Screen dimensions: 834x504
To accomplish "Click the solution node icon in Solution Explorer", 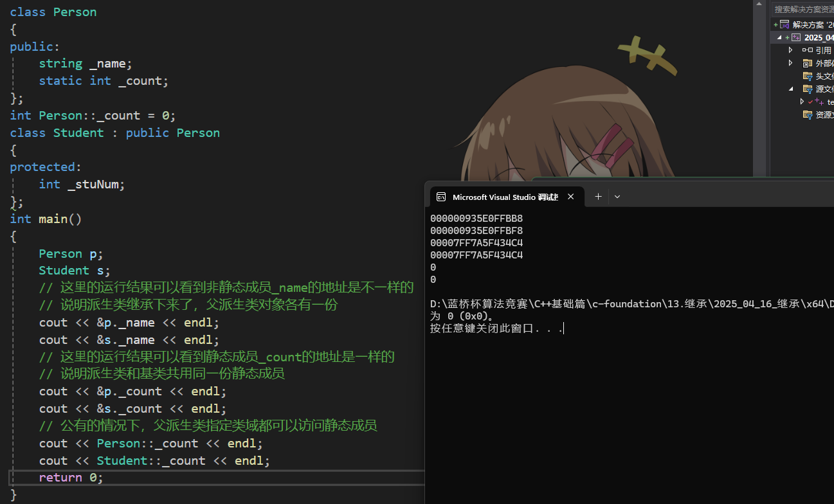I will coord(784,24).
